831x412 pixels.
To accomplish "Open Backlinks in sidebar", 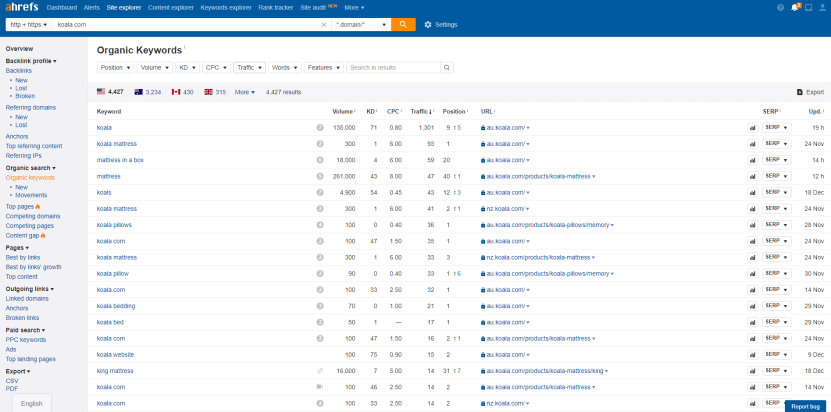I will tap(19, 71).
